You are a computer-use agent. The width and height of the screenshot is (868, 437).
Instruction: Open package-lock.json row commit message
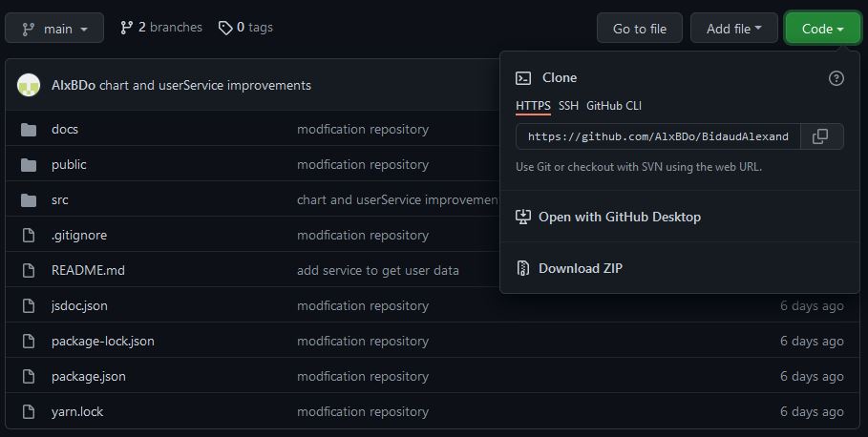[363, 342]
